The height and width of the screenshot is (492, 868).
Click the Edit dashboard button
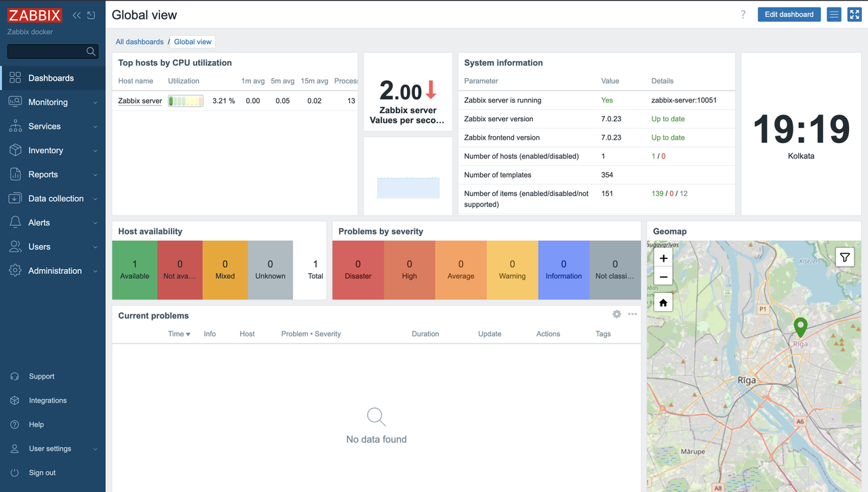(789, 14)
